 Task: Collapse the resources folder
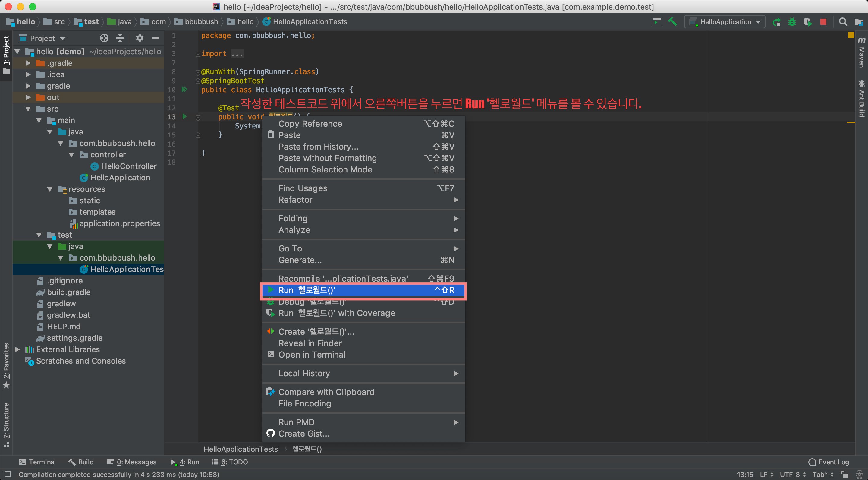50,189
